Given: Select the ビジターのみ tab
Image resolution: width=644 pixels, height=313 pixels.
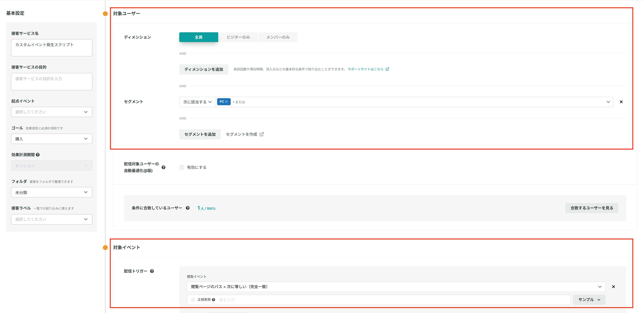Looking at the screenshot, I should click(x=238, y=37).
